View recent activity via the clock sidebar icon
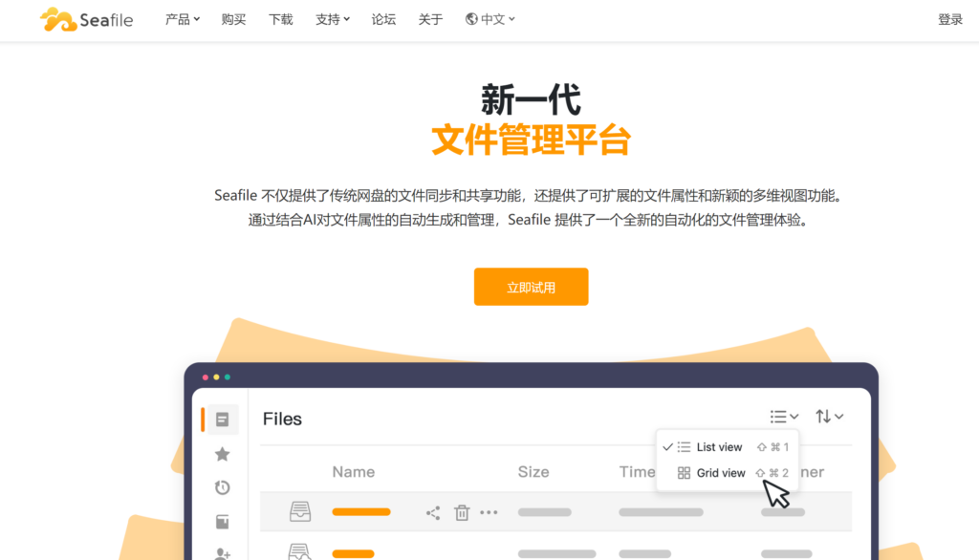 (x=222, y=487)
